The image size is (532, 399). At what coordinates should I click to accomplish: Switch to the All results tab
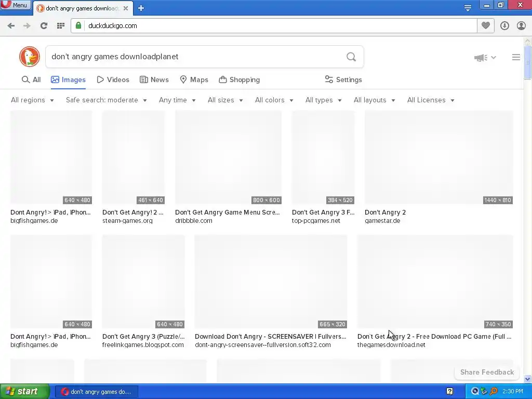pyautogui.click(x=31, y=79)
